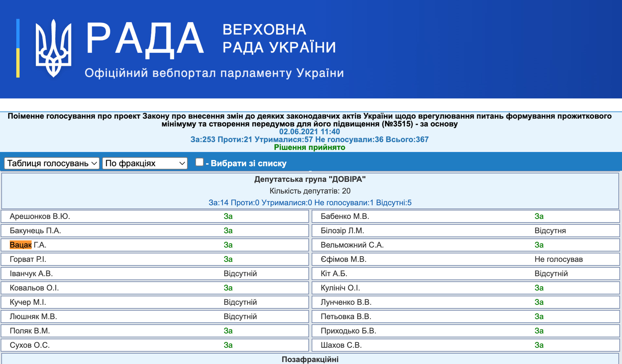Select deputy Сухов О.С.
Viewport: 622px width, 364px height.
[x=30, y=345]
